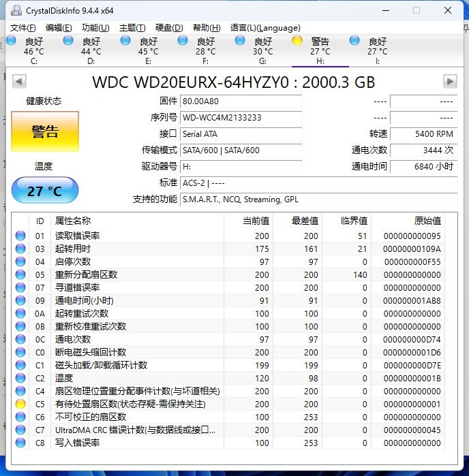Viewport: 469px width, 476px height.
Task: Open the 功能(U) menu
Action: pos(95,28)
